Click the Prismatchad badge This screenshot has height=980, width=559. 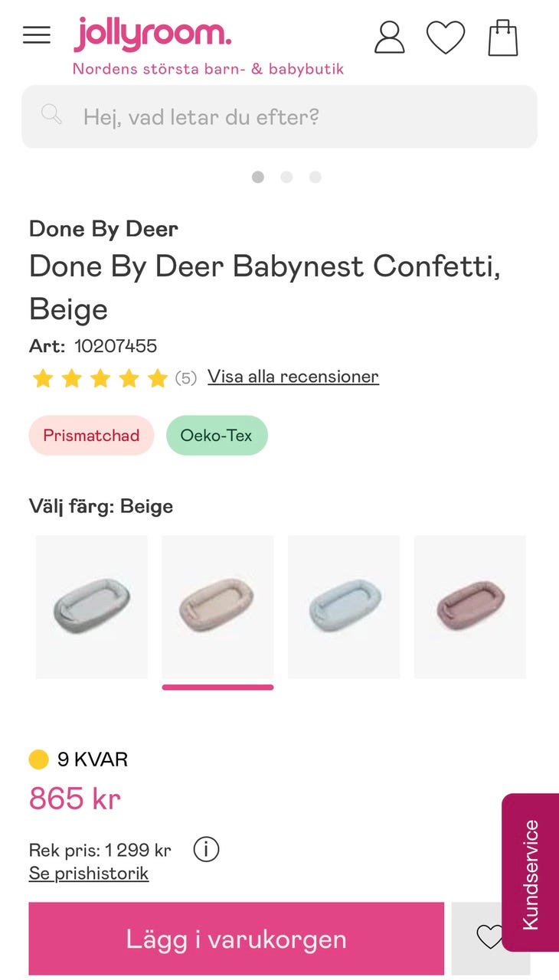pos(91,436)
